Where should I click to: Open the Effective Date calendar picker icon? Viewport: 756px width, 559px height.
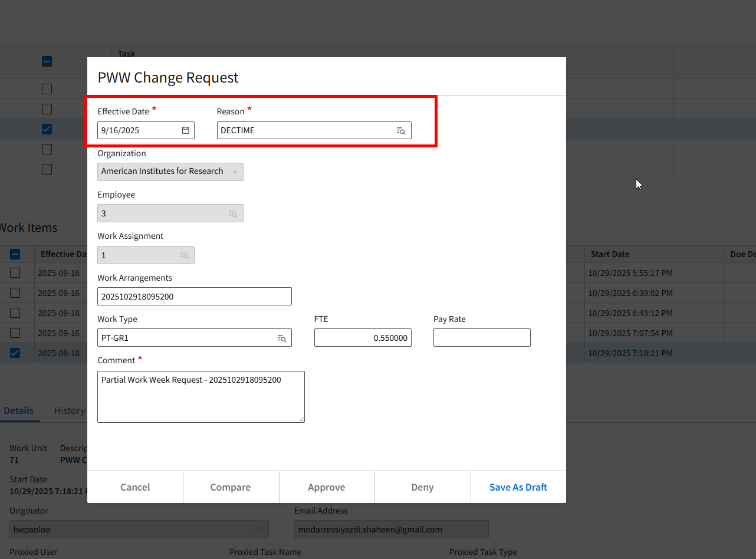[x=185, y=130]
